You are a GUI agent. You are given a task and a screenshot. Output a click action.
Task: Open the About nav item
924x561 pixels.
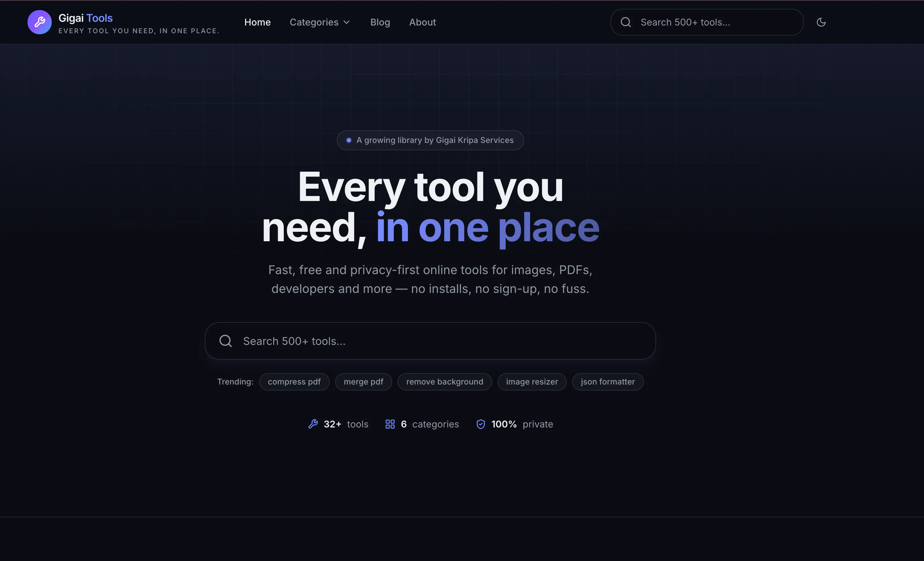point(422,22)
